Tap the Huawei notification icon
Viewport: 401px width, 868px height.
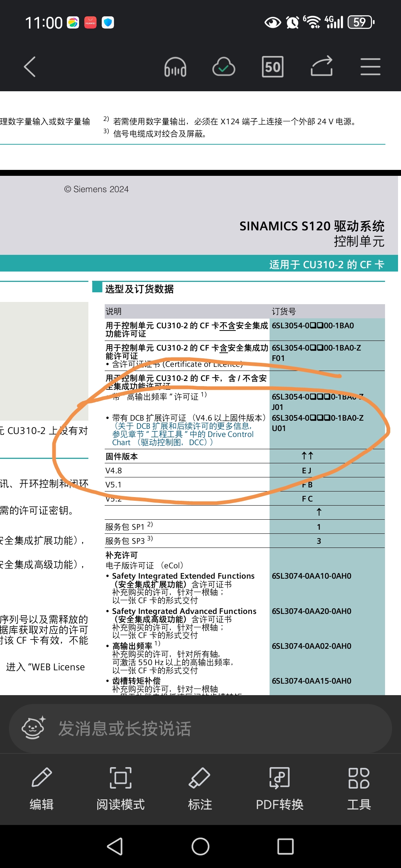click(90, 23)
